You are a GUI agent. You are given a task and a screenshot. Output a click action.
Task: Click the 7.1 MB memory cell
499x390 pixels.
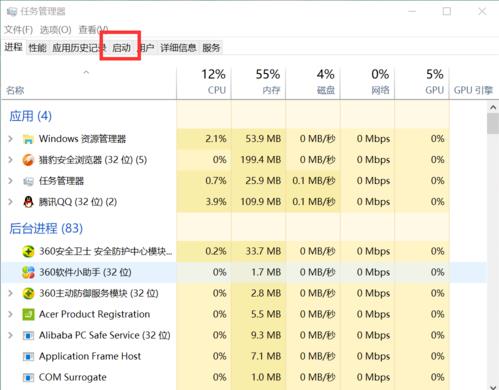click(x=266, y=357)
